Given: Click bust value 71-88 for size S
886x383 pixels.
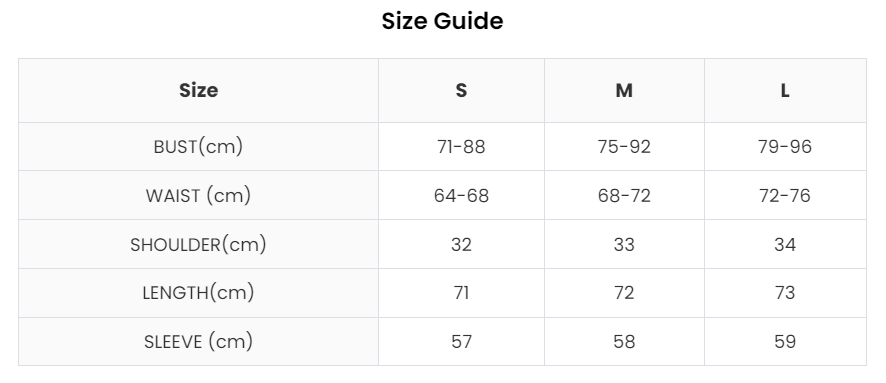Looking at the screenshot, I should [461, 147].
